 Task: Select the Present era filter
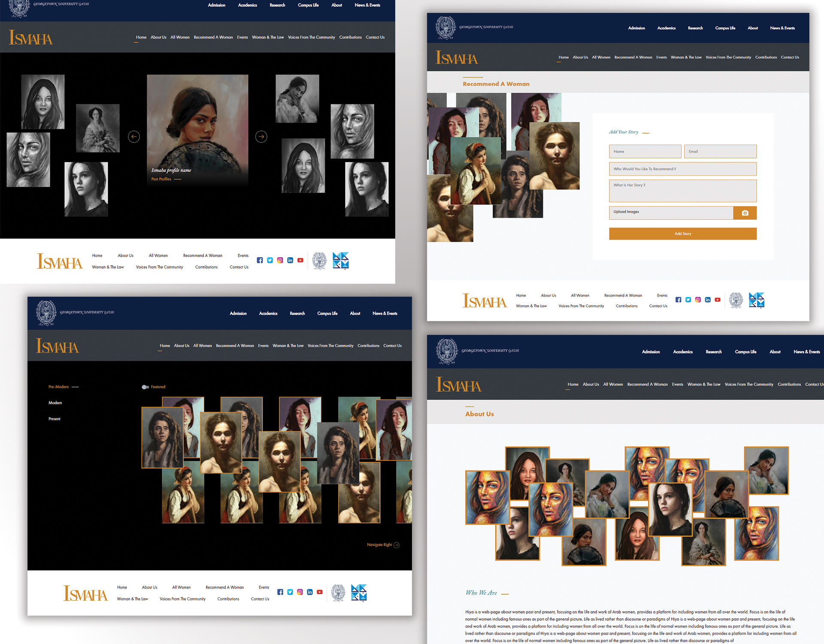pyautogui.click(x=54, y=419)
